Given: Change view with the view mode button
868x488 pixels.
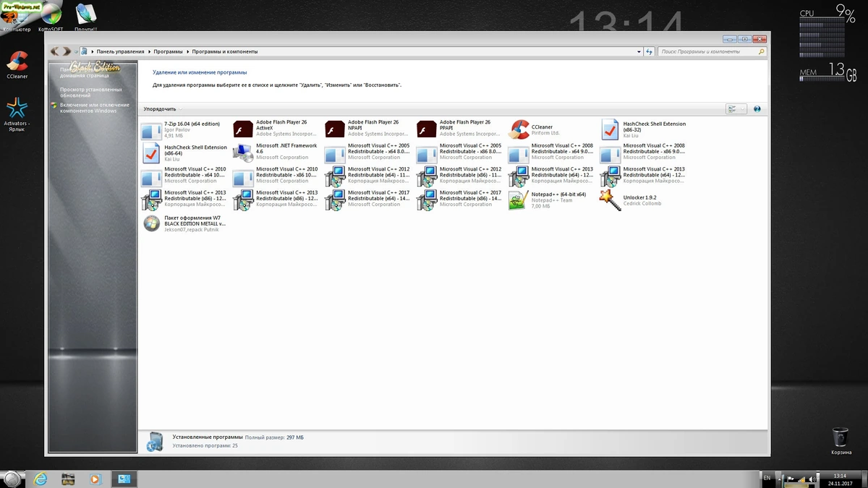Looking at the screenshot, I should click(733, 109).
